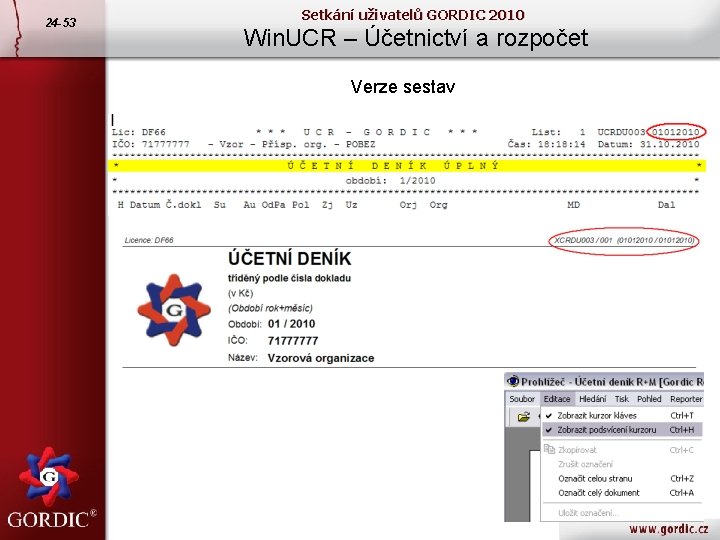Click the Verze sestav heading
The height and width of the screenshot is (540, 720).
pos(403,86)
